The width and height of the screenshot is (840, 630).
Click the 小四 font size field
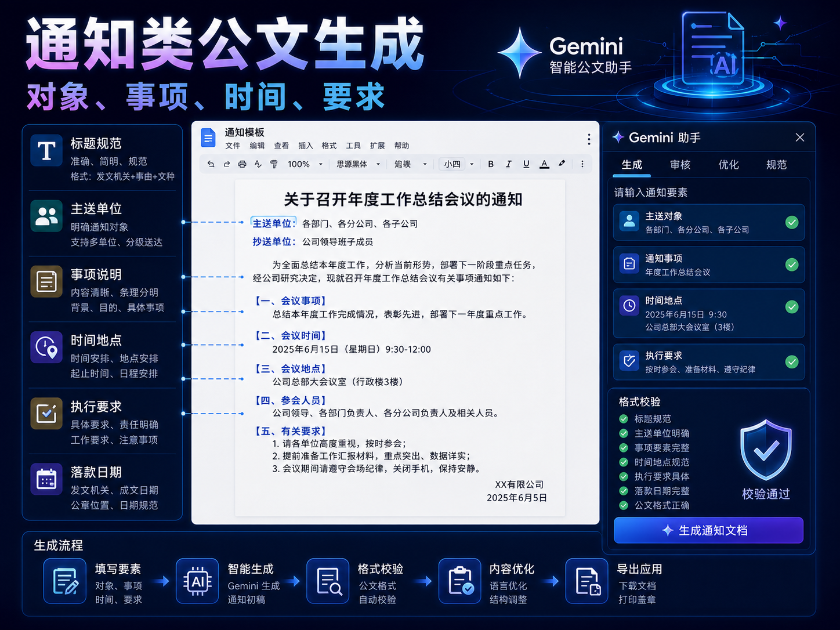pos(452,164)
